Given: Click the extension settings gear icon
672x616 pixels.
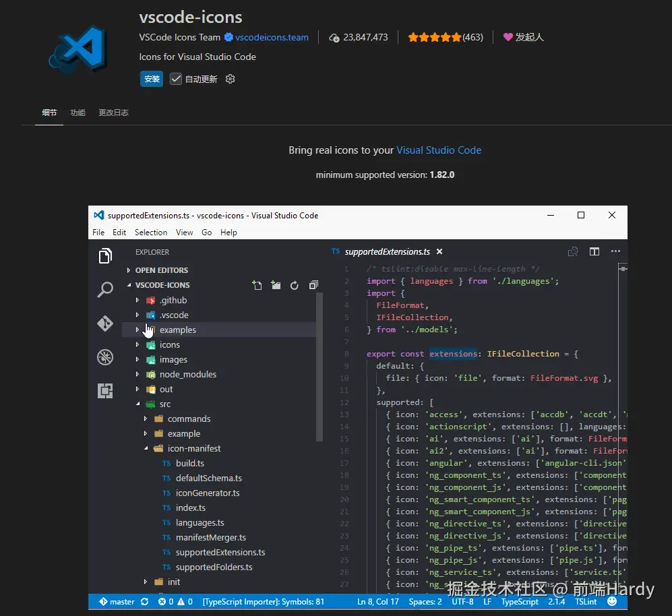Looking at the screenshot, I should (x=230, y=79).
